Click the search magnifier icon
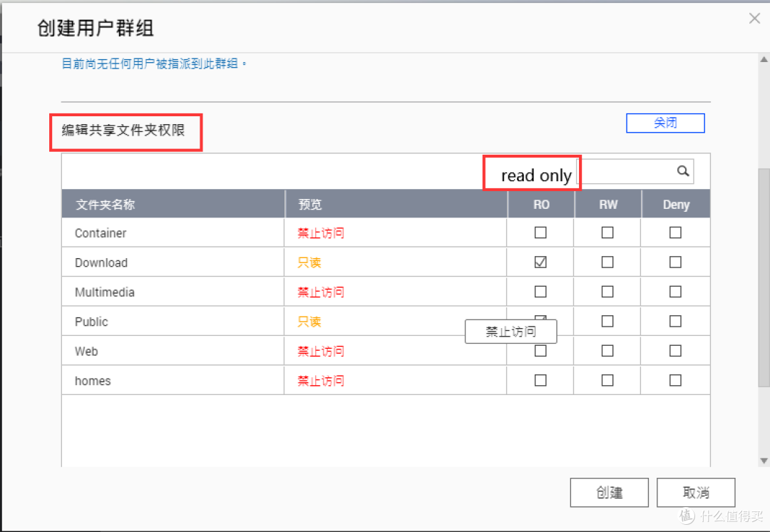 682,171
